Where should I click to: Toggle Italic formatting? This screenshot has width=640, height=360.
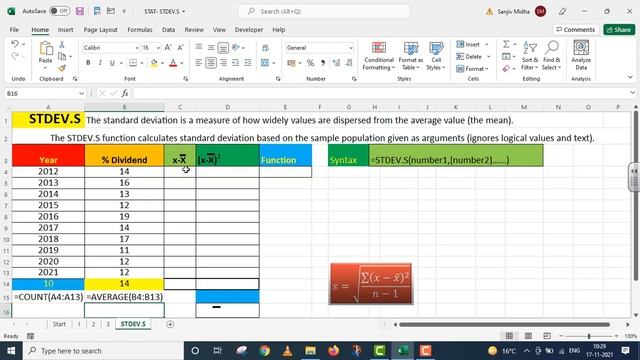pyautogui.click(x=100, y=63)
